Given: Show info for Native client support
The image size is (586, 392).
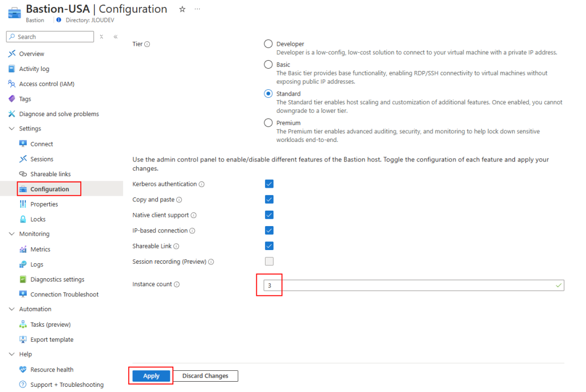Looking at the screenshot, I should pos(193,215).
